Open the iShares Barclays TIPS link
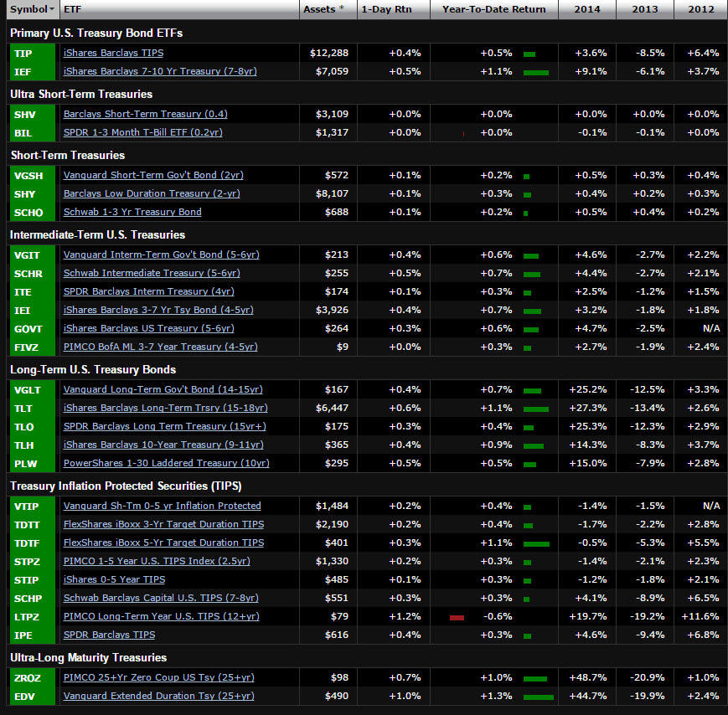Viewport: 728px width, 715px height. click(x=113, y=53)
